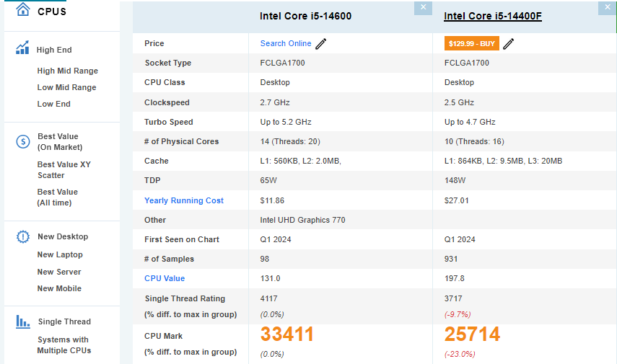Open Best Value (All time) list
Viewport: 617px width, 364px height.
pos(58,197)
